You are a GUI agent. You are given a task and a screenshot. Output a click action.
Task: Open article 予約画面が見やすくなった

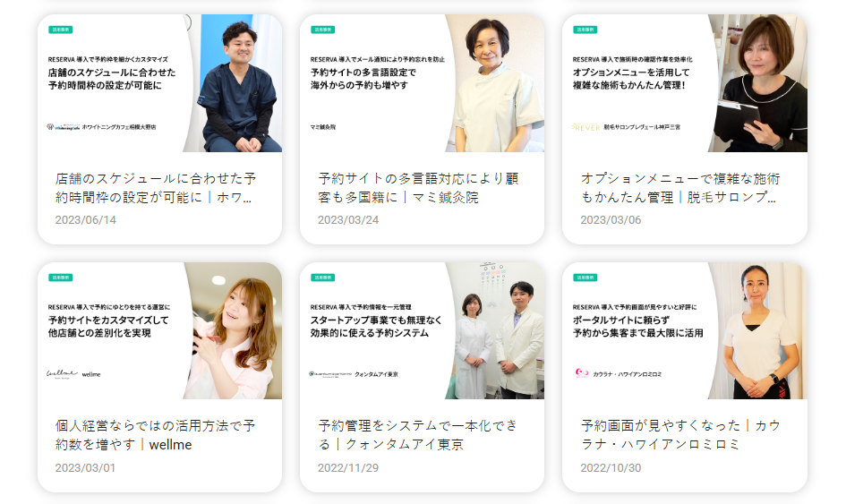pos(680,435)
